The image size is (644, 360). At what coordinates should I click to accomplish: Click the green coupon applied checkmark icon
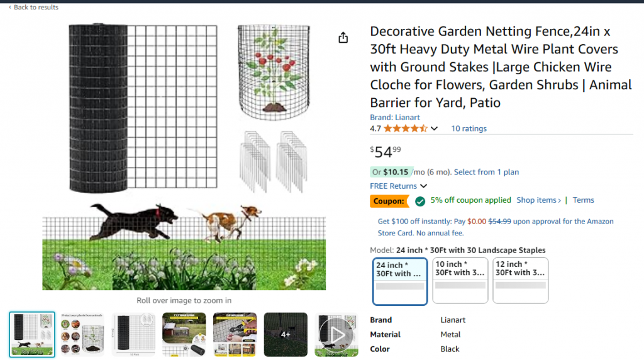click(x=420, y=201)
